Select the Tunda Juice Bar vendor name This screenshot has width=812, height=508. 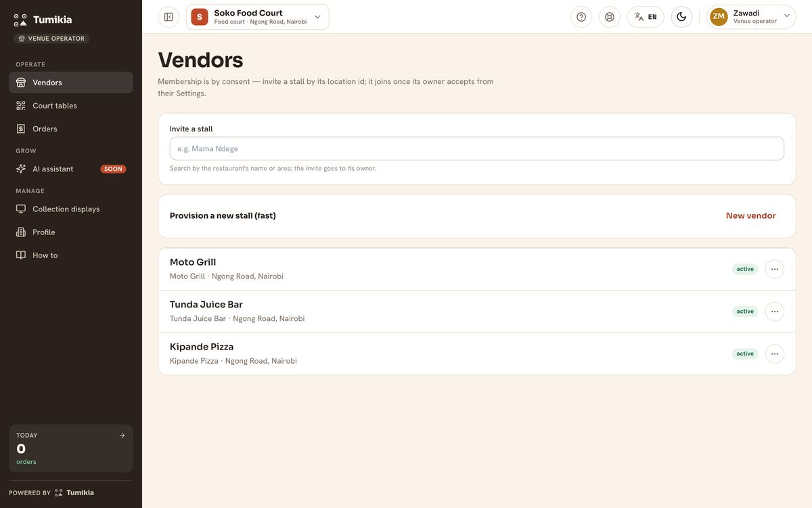pos(206,305)
